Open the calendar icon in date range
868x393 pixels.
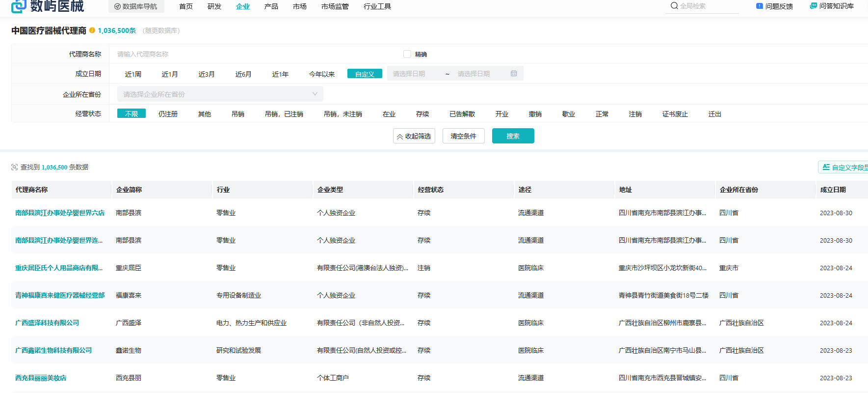click(514, 74)
